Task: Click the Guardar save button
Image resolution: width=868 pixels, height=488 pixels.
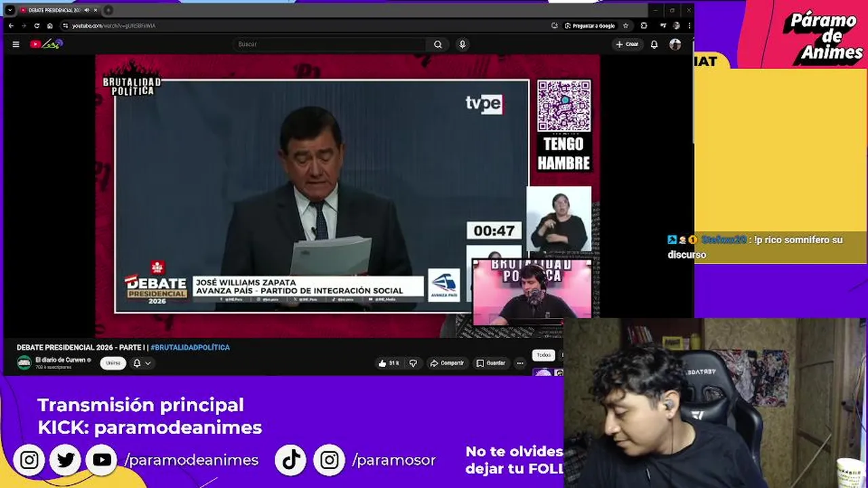Action: point(490,363)
